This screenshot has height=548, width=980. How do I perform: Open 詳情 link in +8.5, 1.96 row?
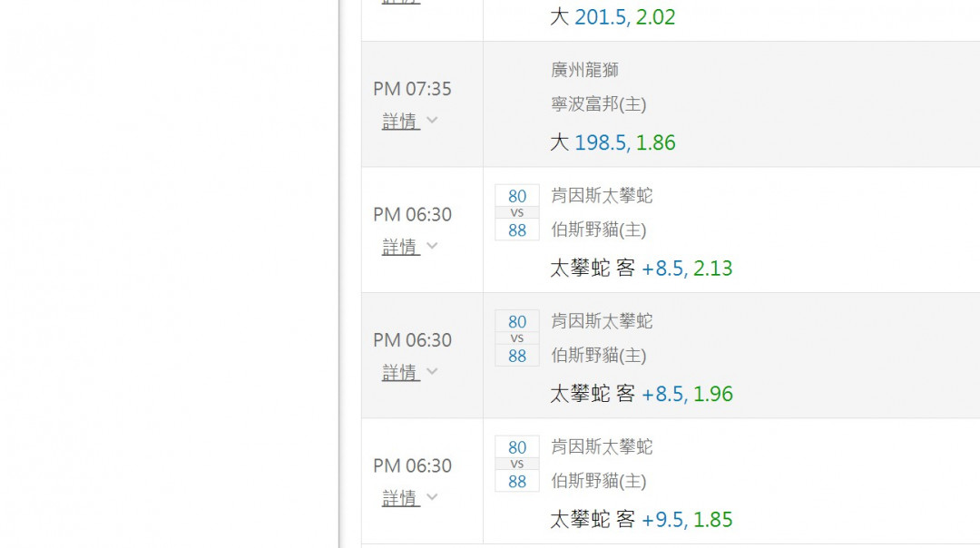[x=400, y=372]
